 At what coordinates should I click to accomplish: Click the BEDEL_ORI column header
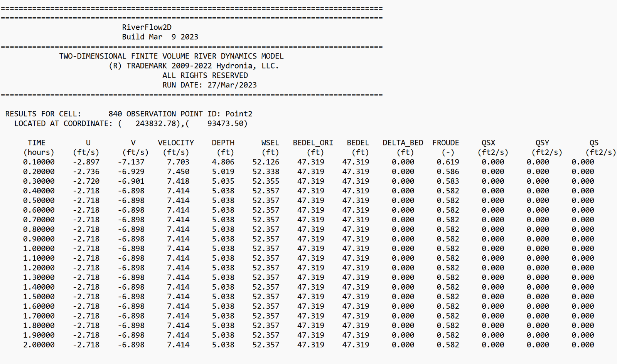coord(313,143)
